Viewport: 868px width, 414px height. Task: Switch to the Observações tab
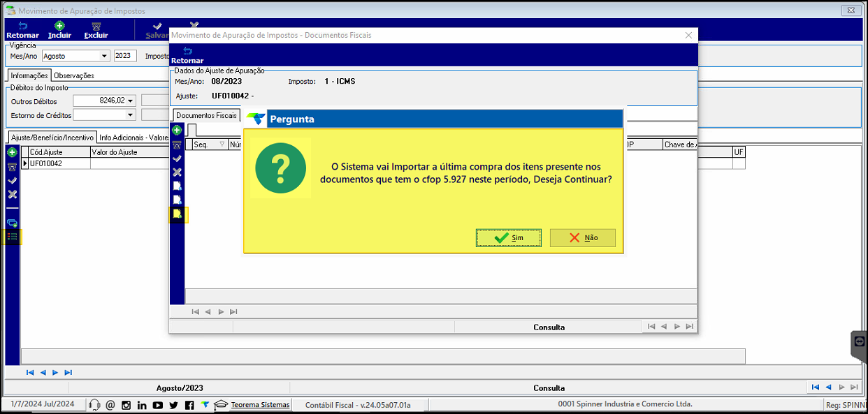click(74, 75)
